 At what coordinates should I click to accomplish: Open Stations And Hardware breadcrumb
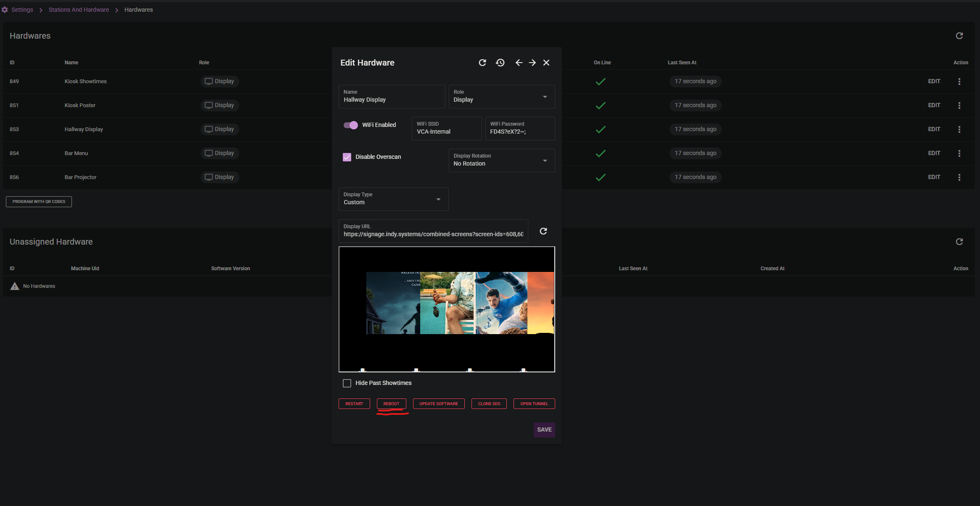[x=79, y=10]
